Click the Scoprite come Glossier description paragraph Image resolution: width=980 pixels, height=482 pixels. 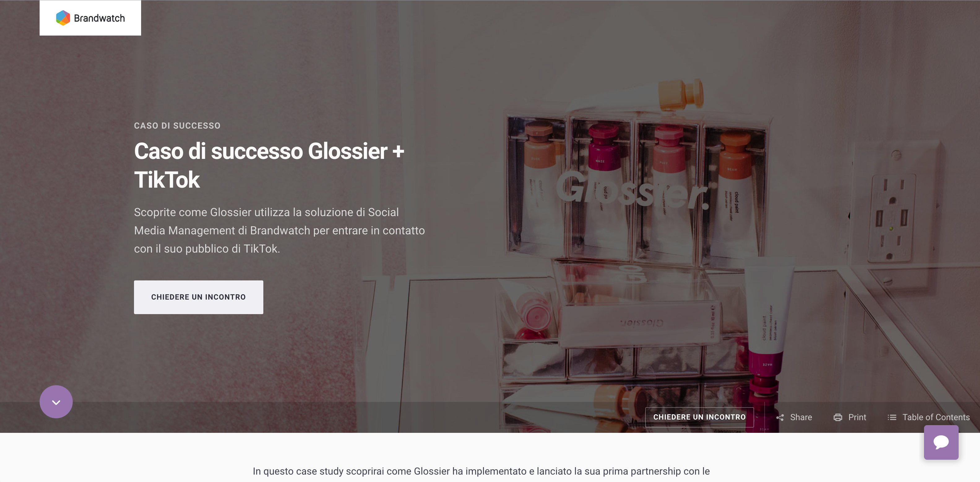[x=279, y=230]
